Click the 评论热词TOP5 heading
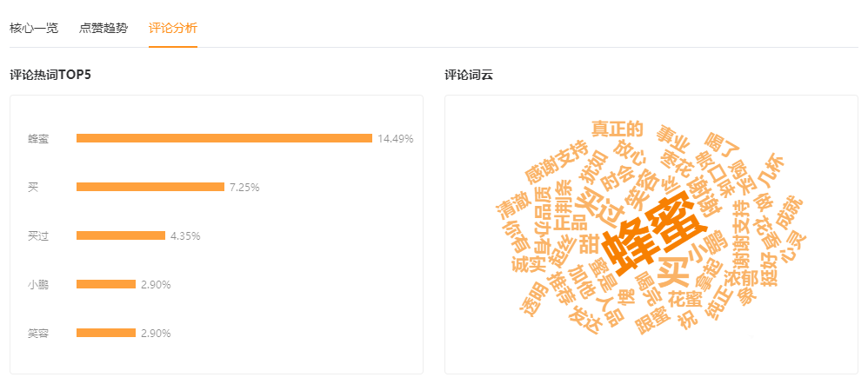The image size is (868, 384). 50,75
